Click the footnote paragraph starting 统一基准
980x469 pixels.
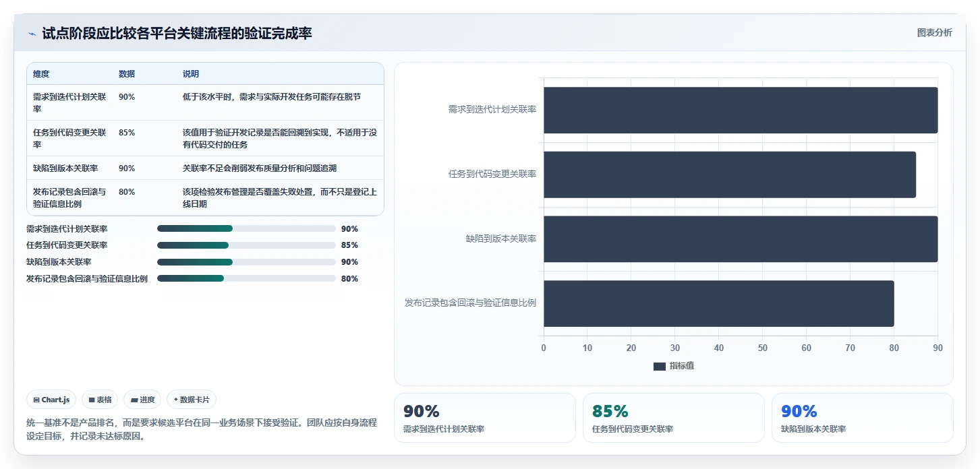tap(202, 429)
